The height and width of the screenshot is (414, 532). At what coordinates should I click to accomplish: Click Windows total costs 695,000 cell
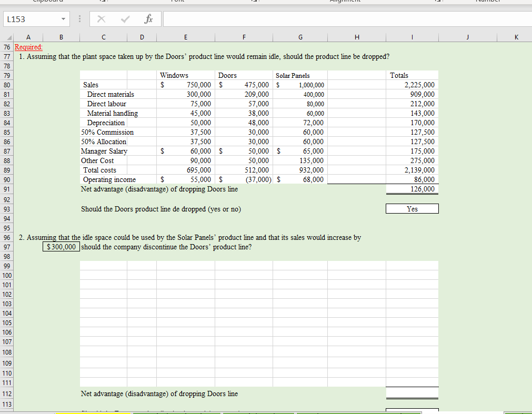pos(186,170)
